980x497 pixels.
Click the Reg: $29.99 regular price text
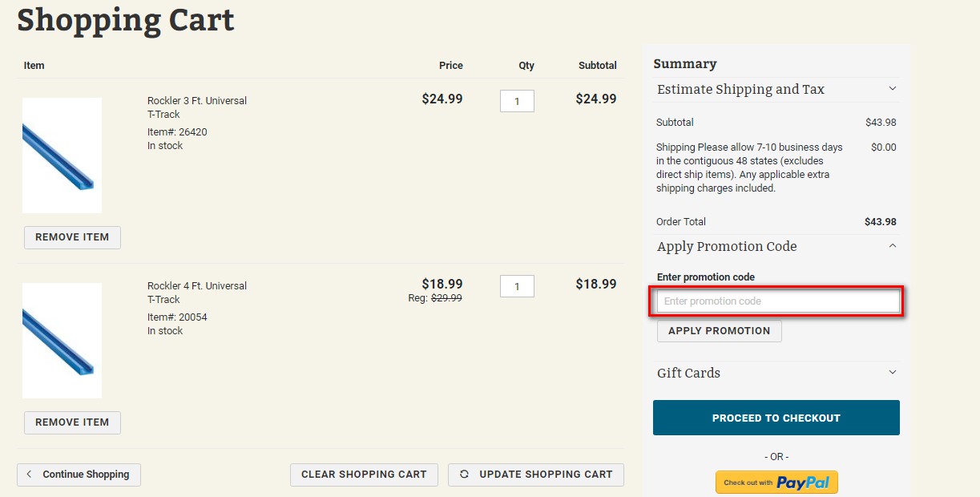point(435,298)
